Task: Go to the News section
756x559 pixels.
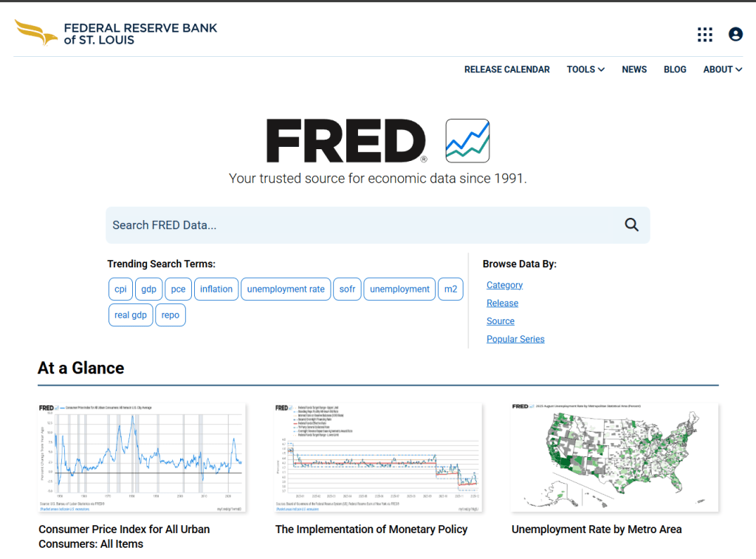Action: coord(634,69)
